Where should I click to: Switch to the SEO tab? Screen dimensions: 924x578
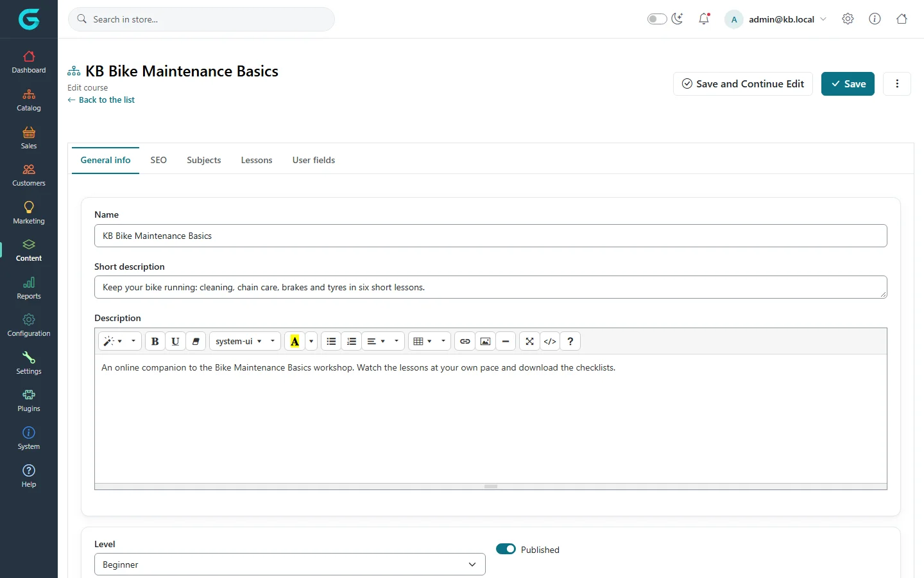click(158, 160)
